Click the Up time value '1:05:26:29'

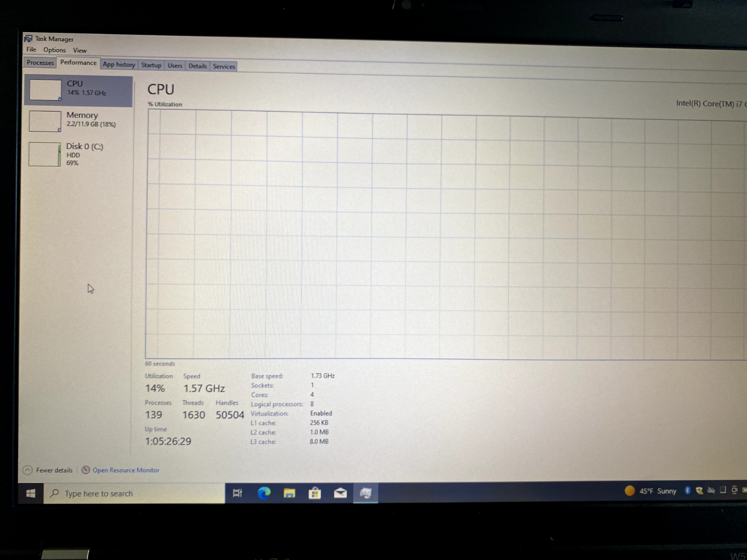click(168, 441)
